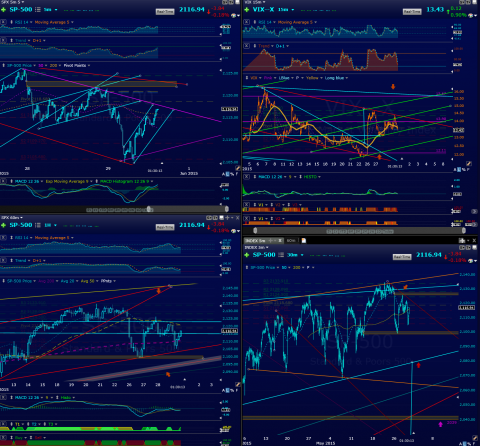Click Real-Time button in VIX--X chart
480x446 pixels.
(x=412, y=12)
